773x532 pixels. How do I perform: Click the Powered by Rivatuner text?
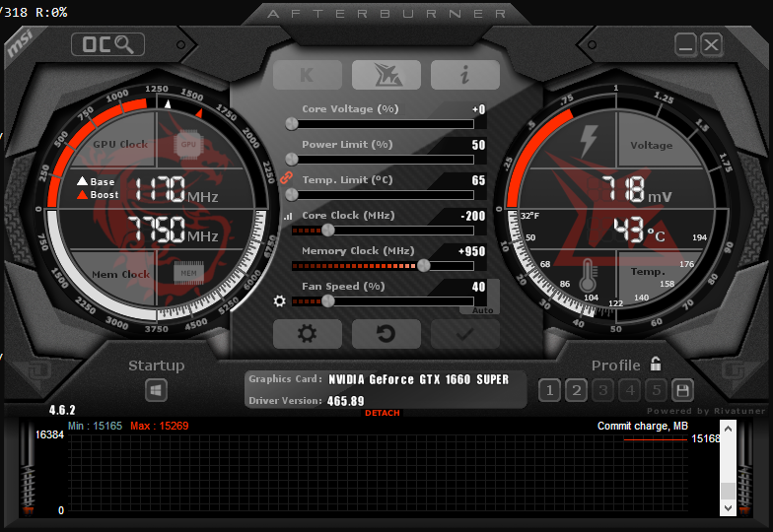click(706, 410)
